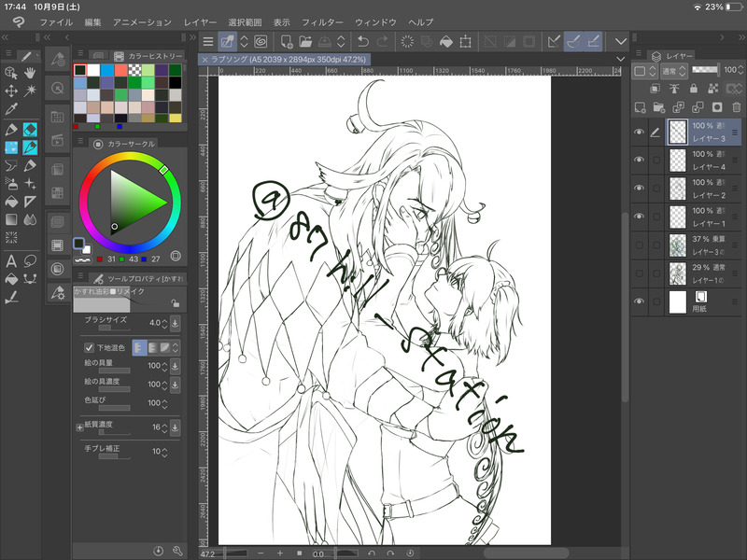This screenshot has width=747, height=560.
Task: Click 紙質濃度 dynamics button
Action: tap(176, 427)
